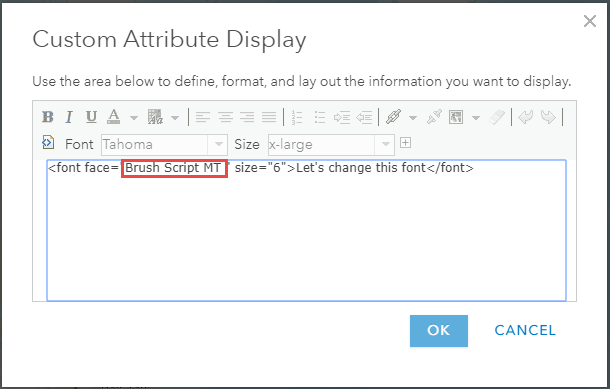Click the redo arrow icon

coord(548,117)
